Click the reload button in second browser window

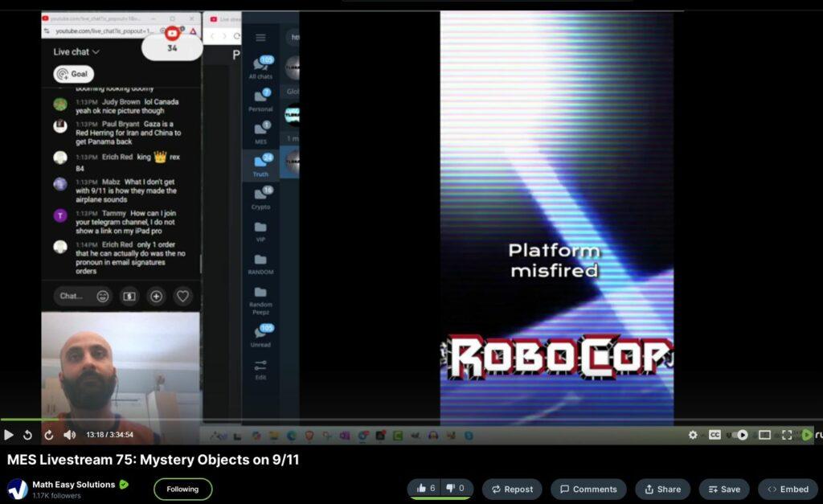tap(237, 36)
